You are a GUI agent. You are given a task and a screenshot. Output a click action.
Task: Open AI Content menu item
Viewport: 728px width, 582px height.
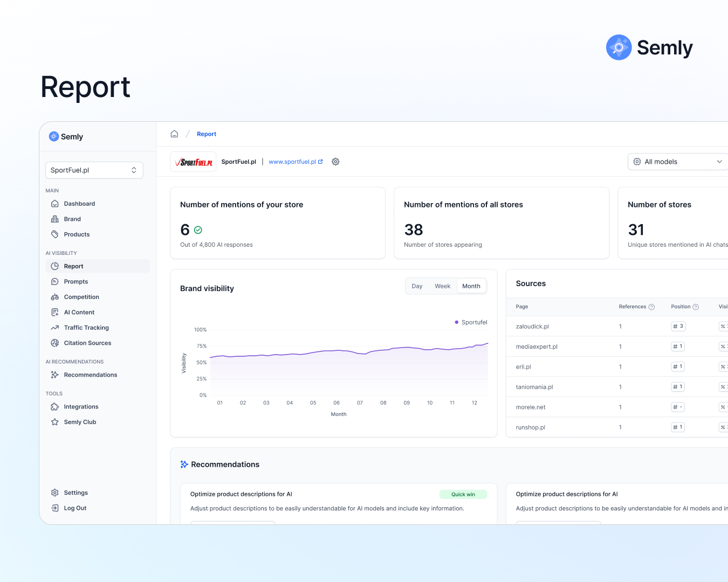click(x=79, y=313)
